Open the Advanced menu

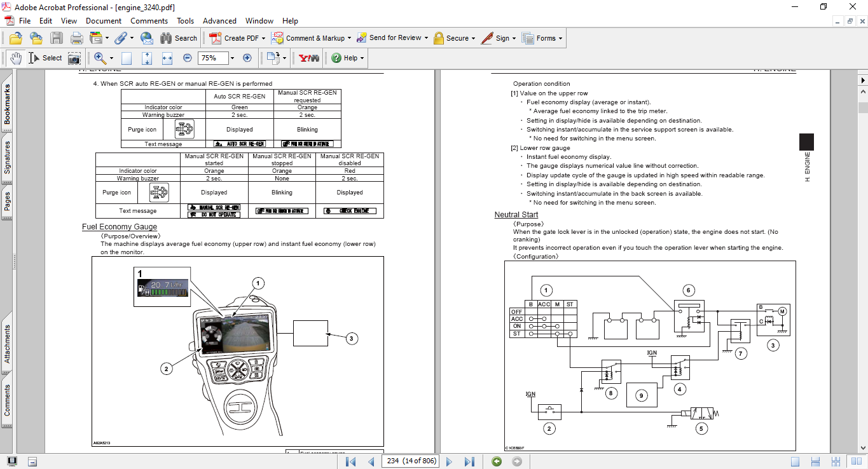click(x=220, y=21)
